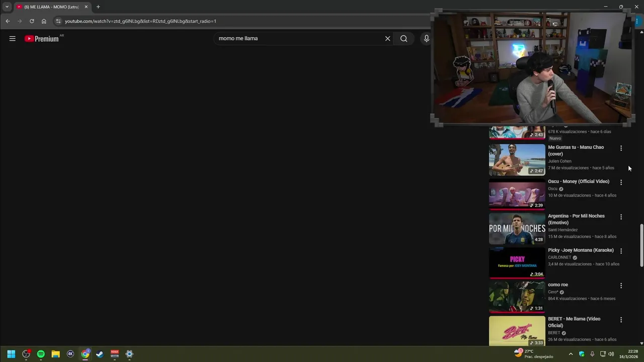Open BERET Me llama thumbnail

[x=517, y=331]
